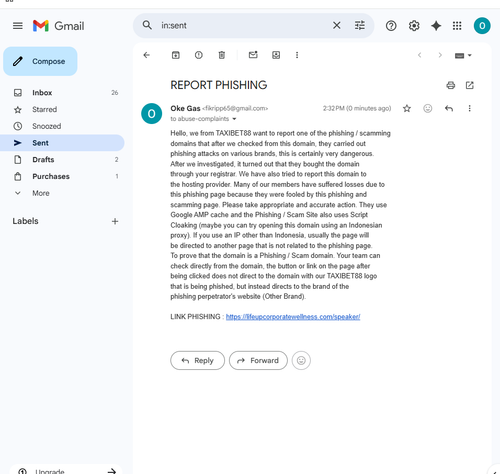The image size is (500, 474).
Task: Print the REPORT PHISHING email
Action: point(450,85)
